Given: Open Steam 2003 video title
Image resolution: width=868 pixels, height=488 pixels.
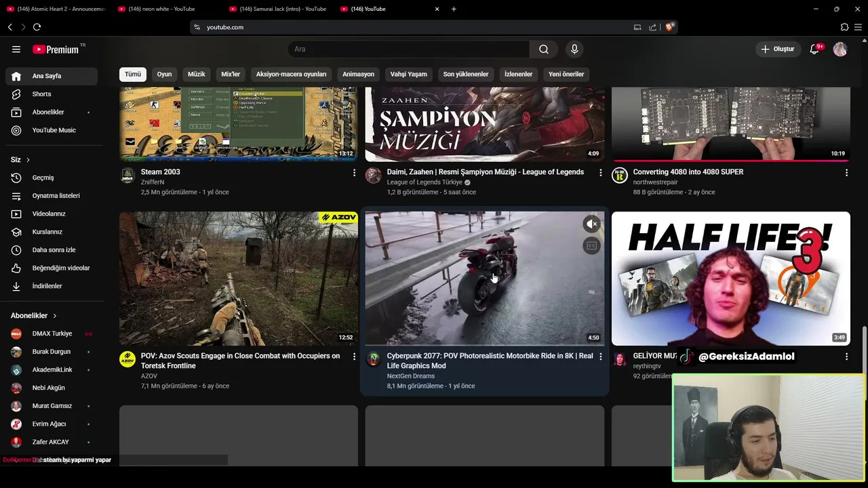Looking at the screenshot, I should point(161,172).
